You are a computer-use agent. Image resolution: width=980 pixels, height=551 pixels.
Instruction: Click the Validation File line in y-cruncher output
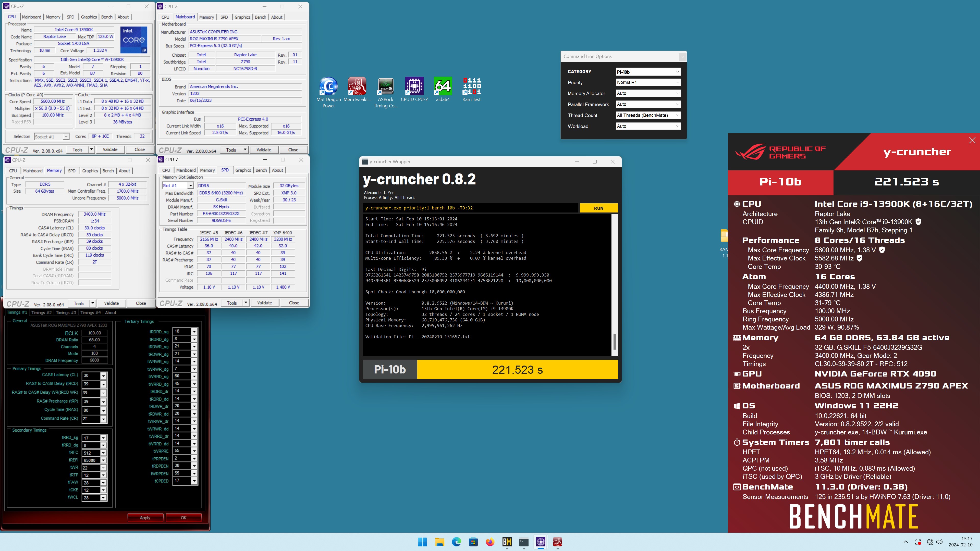click(417, 337)
